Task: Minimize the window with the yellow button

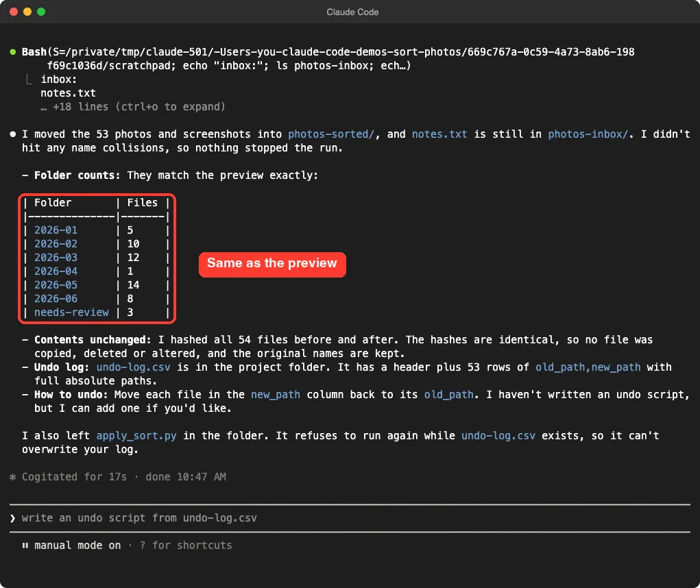Action: pyautogui.click(x=27, y=12)
